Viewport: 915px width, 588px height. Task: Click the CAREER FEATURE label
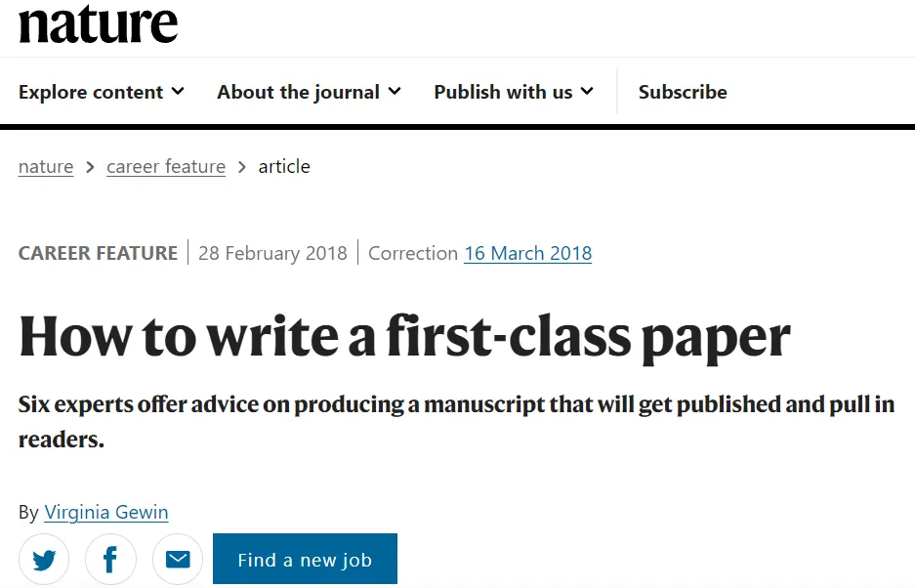tap(98, 254)
